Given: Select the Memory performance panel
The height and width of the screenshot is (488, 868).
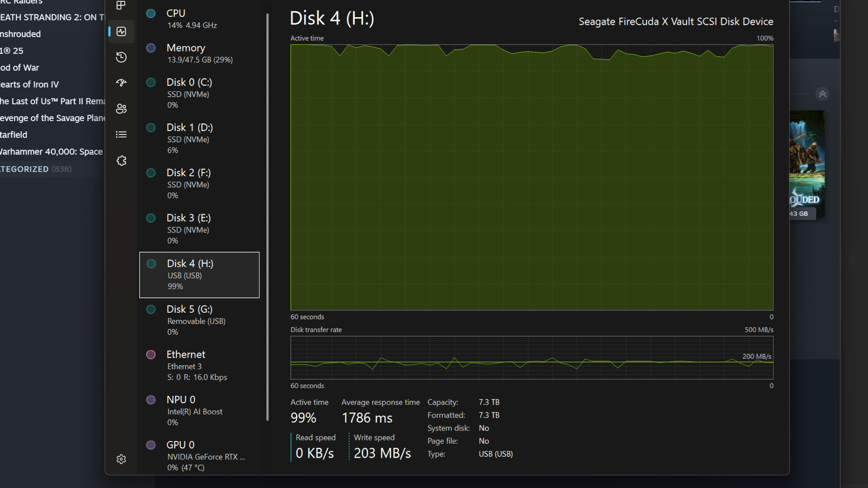Looking at the screenshot, I should pos(199,53).
